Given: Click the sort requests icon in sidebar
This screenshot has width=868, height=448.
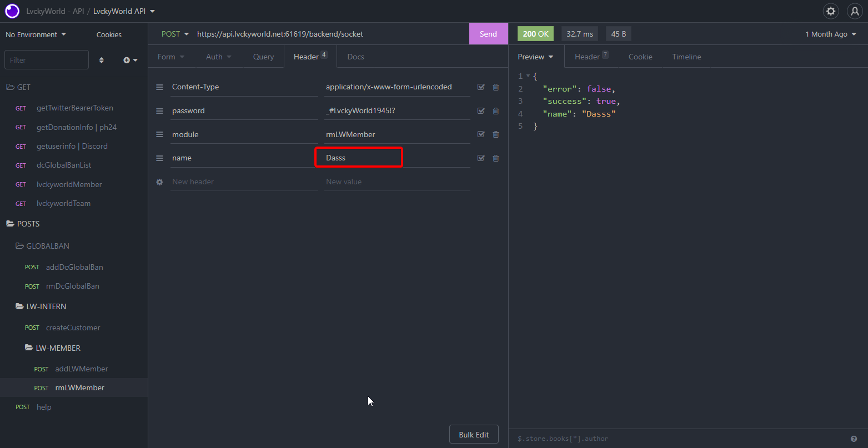Looking at the screenshot, I should tap(102, 60).
